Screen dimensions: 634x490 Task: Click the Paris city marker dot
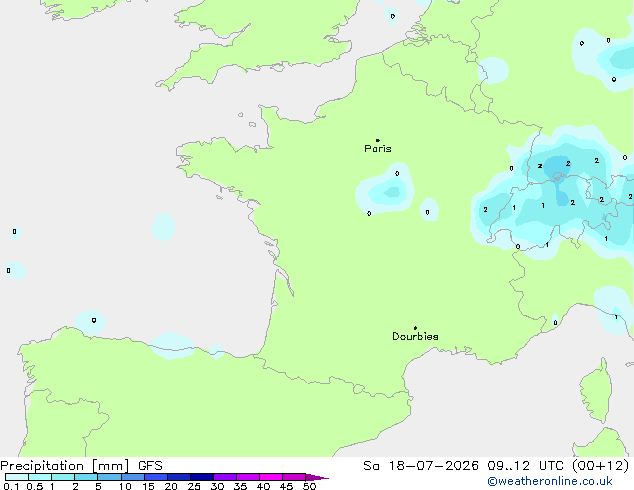tap(378, 141)
